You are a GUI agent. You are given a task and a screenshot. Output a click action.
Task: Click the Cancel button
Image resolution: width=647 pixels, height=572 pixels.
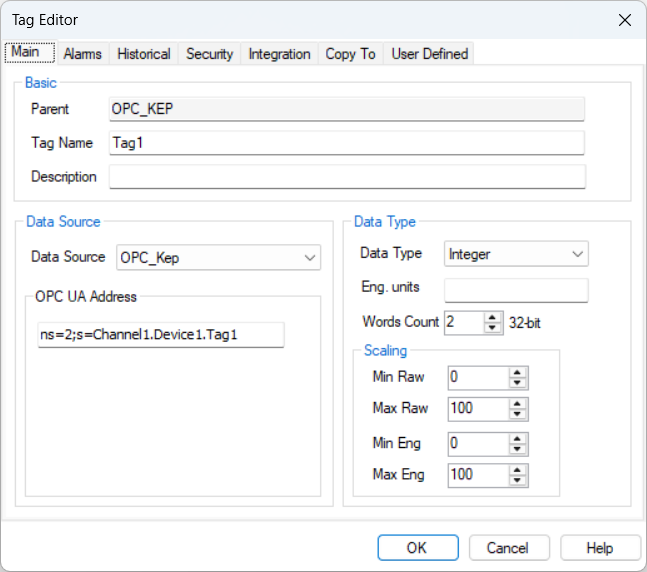(x=507, y=548)
